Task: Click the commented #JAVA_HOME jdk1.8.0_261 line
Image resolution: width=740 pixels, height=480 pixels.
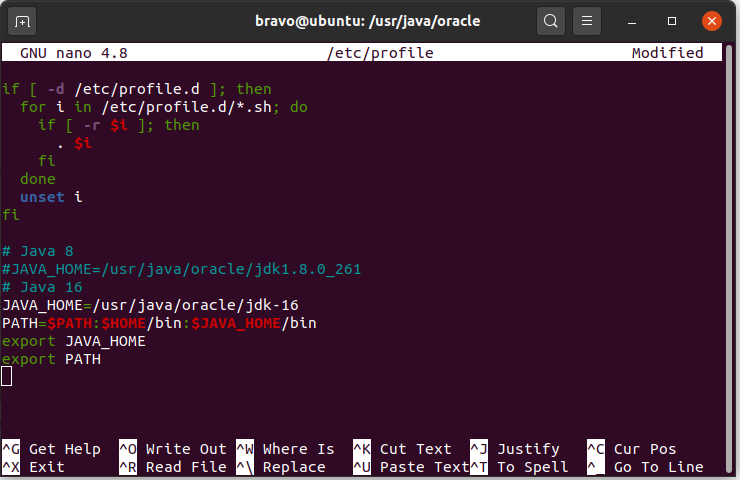Action: click(182, 269)
